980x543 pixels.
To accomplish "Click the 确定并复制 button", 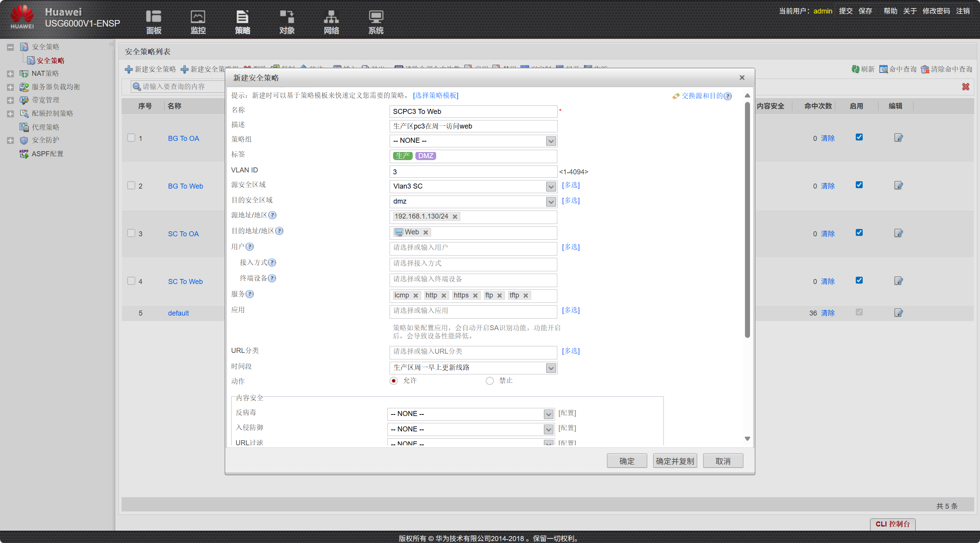I will 675,461.
